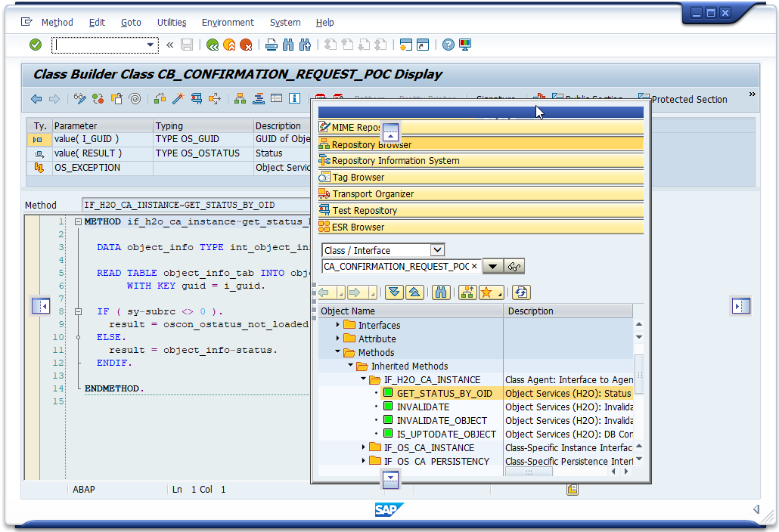Click the blue Previous Object arrow in Class Builder toolbar
The image size is (779, 532).
36,99
